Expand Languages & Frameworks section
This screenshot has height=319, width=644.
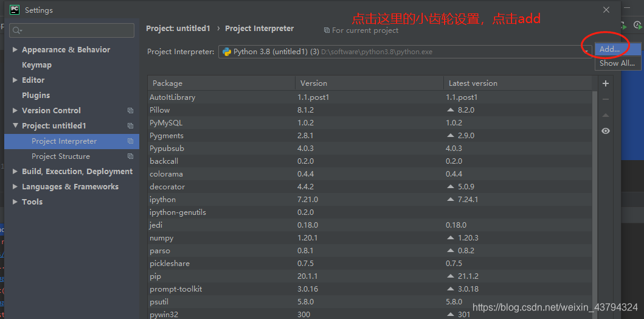15,187
